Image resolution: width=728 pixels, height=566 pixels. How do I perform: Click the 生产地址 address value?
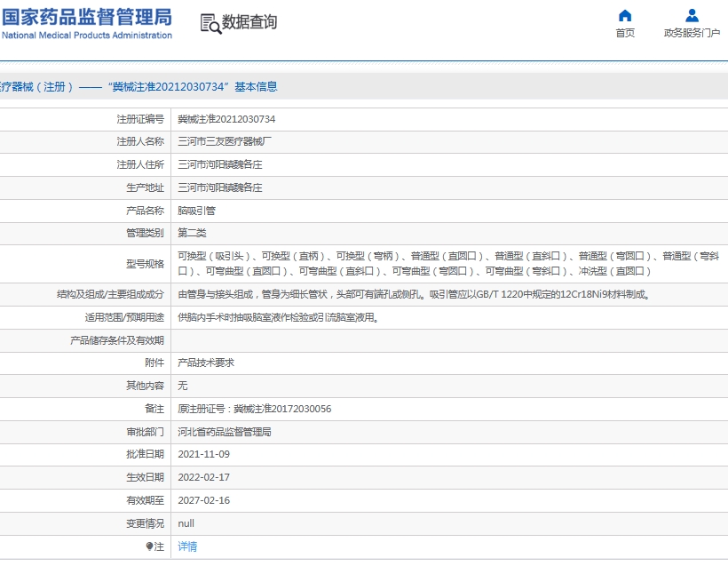coord(220,187)
